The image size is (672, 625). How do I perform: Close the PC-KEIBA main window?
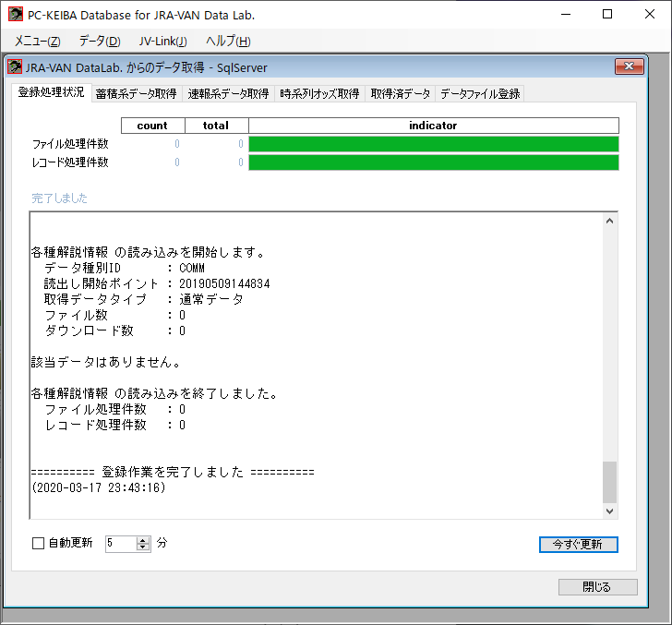[x=649, y=15]
